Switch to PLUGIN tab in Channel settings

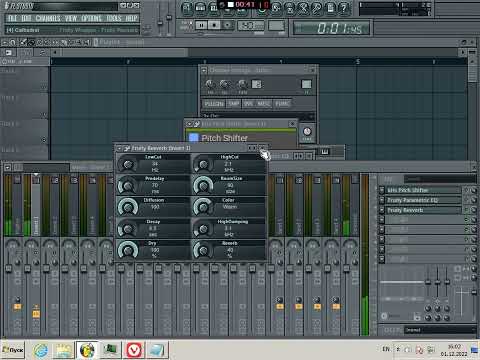pyautogui.click(x=214, y=104)
